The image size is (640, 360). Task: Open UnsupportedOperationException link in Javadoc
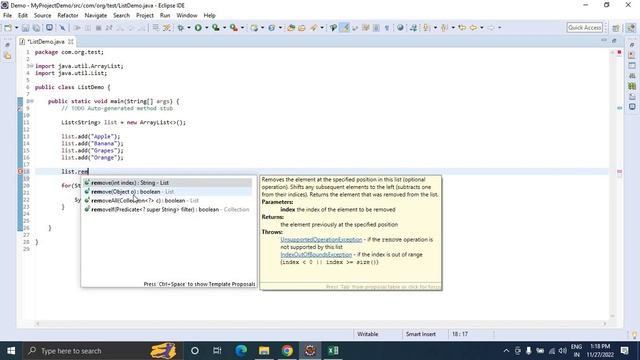pyautogui.click(x=321, y=240)
